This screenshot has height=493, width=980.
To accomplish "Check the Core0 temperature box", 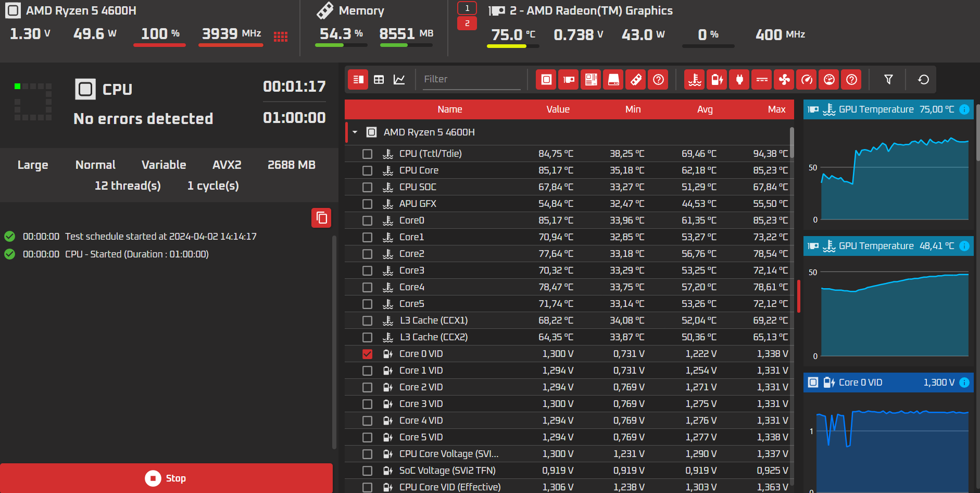I will pos(367,220).
